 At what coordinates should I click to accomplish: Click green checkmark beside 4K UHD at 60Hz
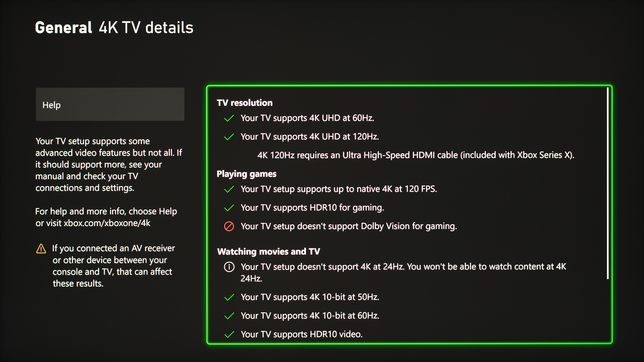pos(229,118)
